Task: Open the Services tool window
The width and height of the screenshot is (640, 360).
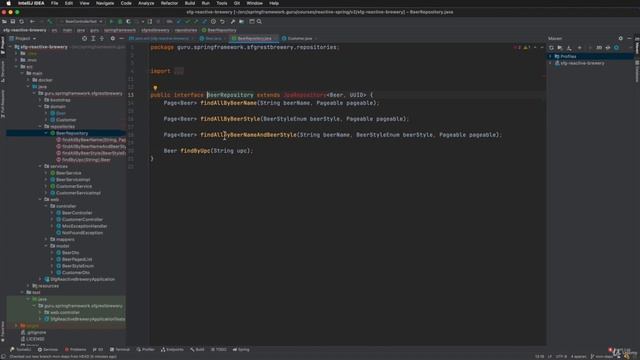Action: point(48,350)
